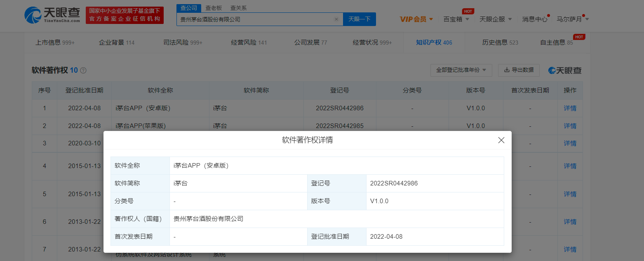
Task: Open 详情 link in row 6
Action: (570, 222)
